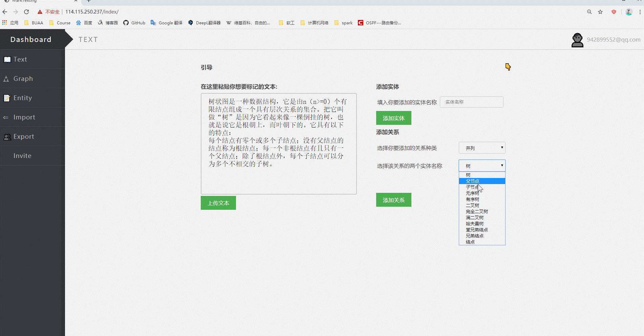Reload the page
Screen dimensions: 644x336
point(26,12)
